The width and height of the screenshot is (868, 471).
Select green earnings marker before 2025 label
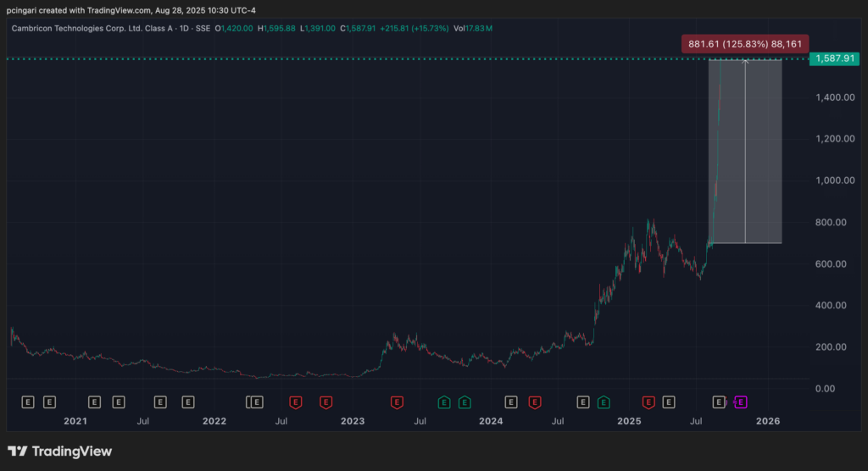click(604, 402)
